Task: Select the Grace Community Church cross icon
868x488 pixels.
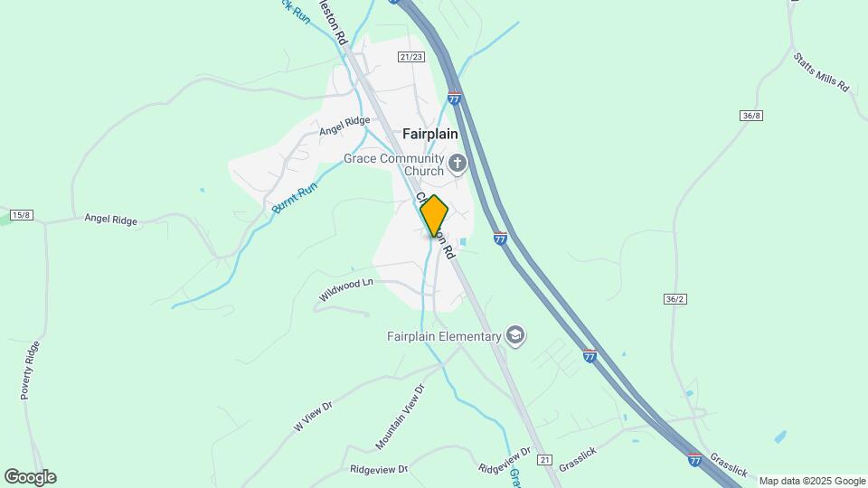Action: click(458, 164)
